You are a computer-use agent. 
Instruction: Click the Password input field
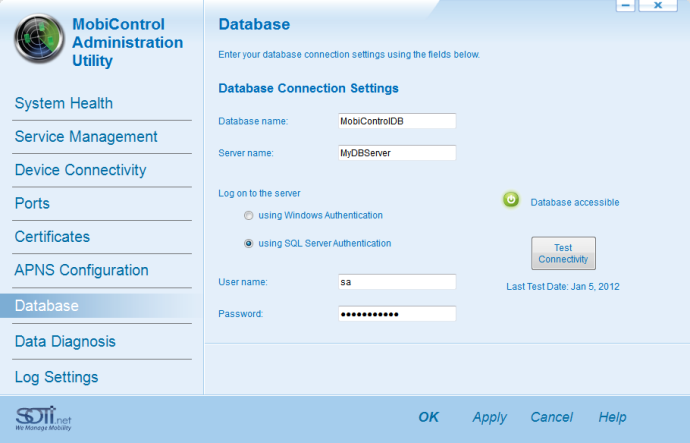[397, 314]
